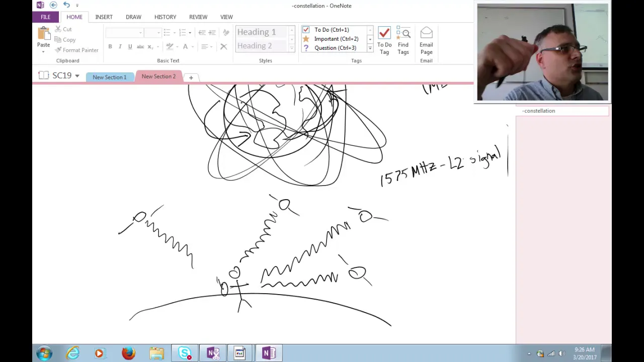Open numbering style dropdown arrow
The height and width of the screenshot is (362, 644).
[x=189, y=33]
